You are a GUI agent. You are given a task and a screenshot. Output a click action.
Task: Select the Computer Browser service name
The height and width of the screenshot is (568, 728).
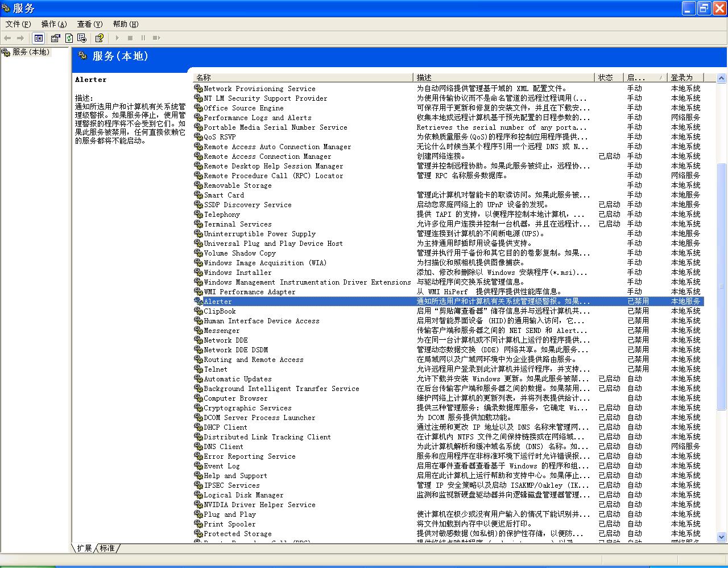click(235, 398)
